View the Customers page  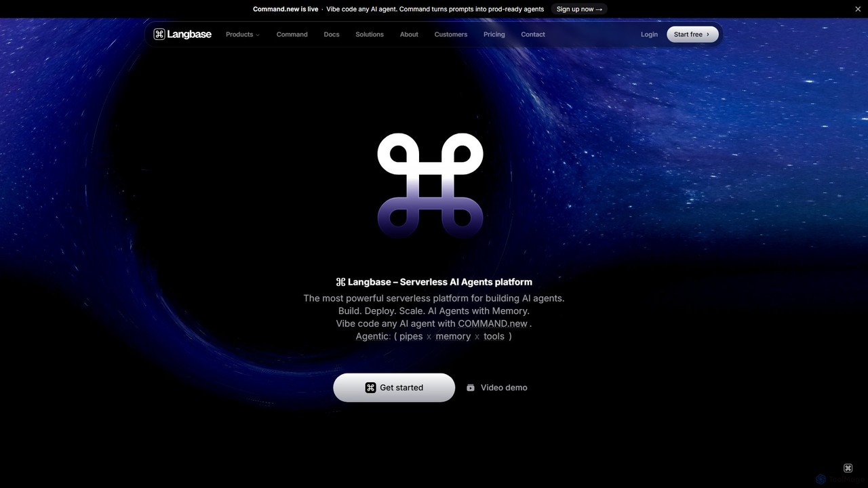451,35
